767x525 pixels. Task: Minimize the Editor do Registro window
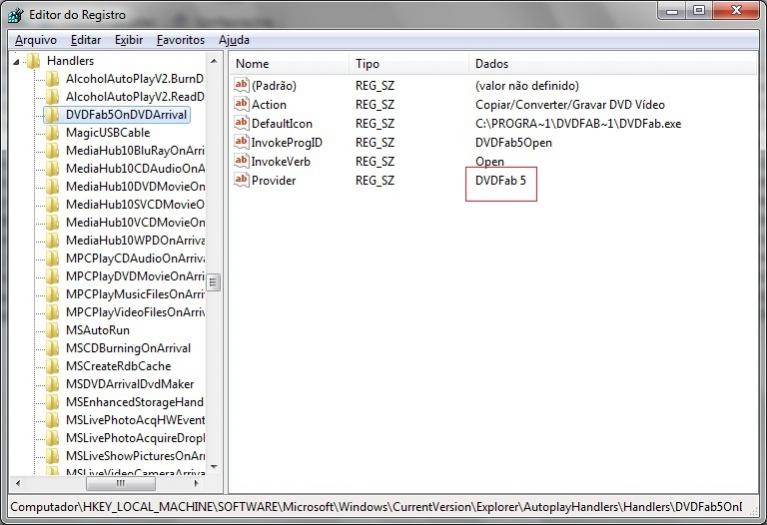(x=673, y=11)
